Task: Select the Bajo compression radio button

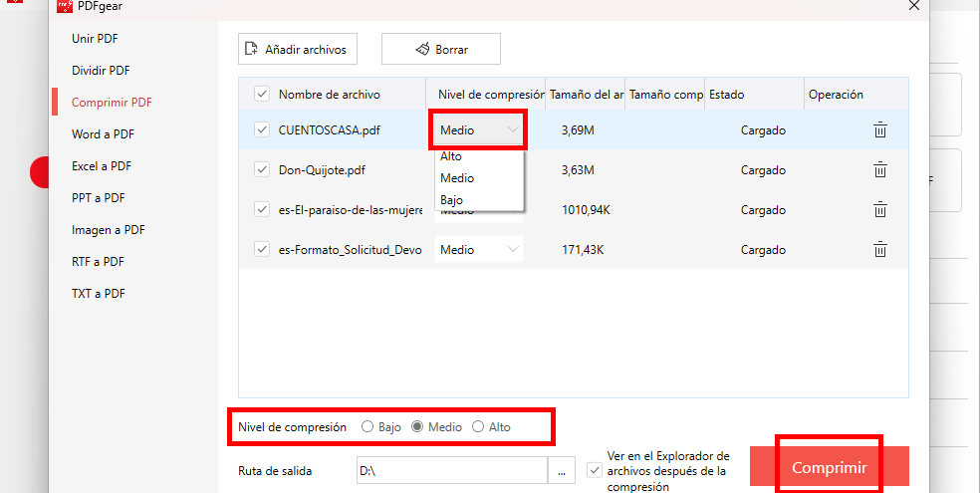Action: (367, 426)
